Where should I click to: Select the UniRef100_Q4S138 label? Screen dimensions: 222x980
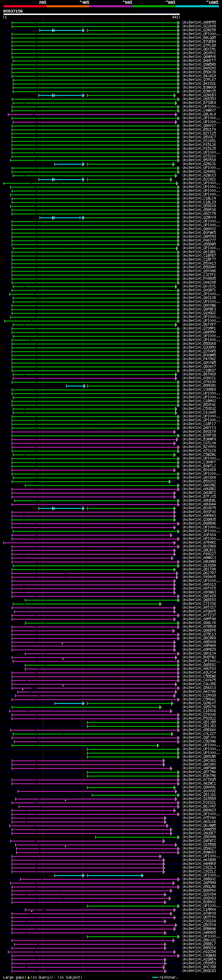click(x=199, y=298)
